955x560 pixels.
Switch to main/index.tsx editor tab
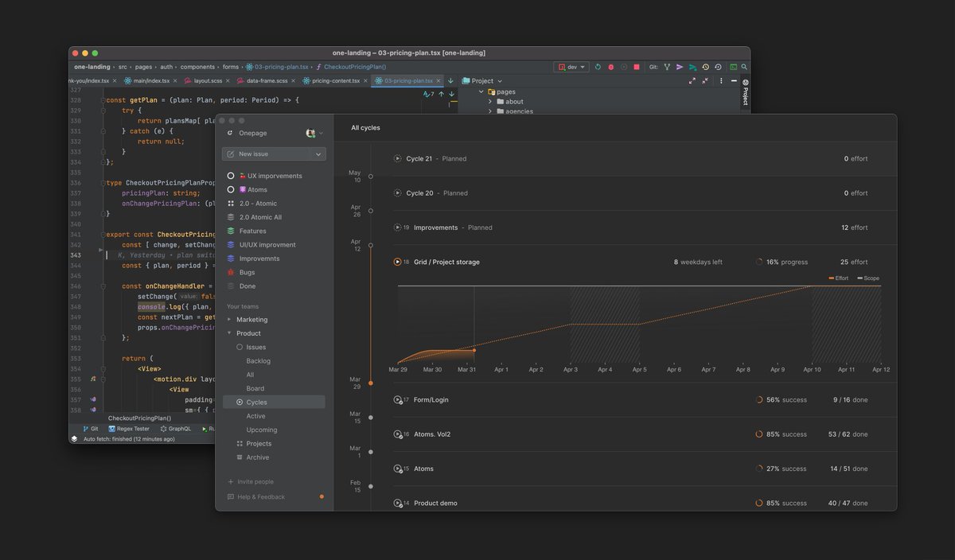(150, 81)
